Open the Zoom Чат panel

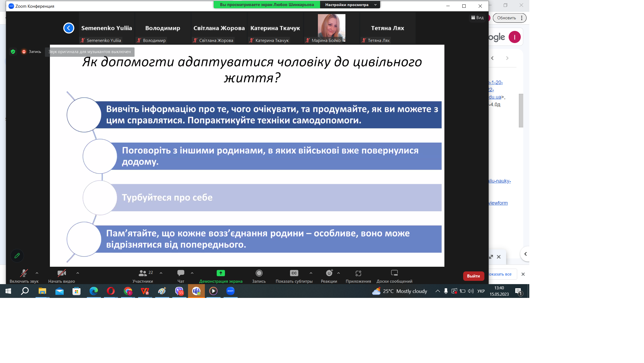tap(181, 276)
